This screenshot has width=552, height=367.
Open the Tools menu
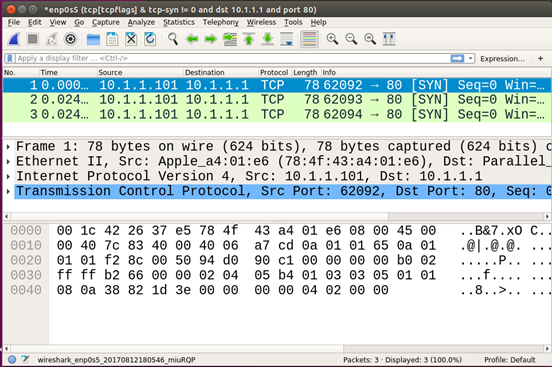click(x=293, y=22)
